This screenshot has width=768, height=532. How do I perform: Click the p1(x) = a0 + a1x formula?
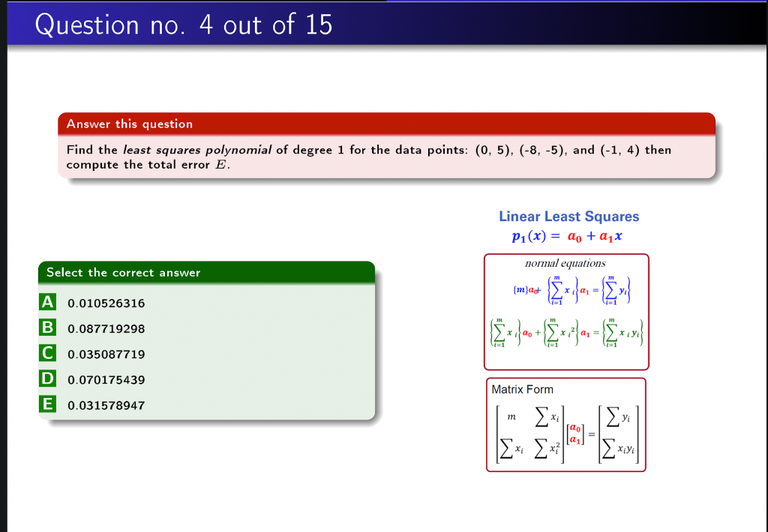coord(568,235)
